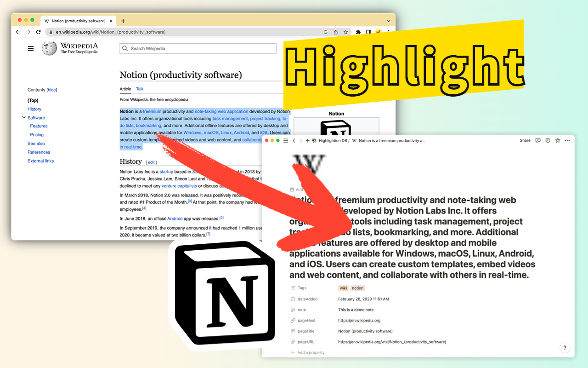This screenshot has width=588, height=368.
Task: Jump to (Top) in Contents
Action: point(33,100)
